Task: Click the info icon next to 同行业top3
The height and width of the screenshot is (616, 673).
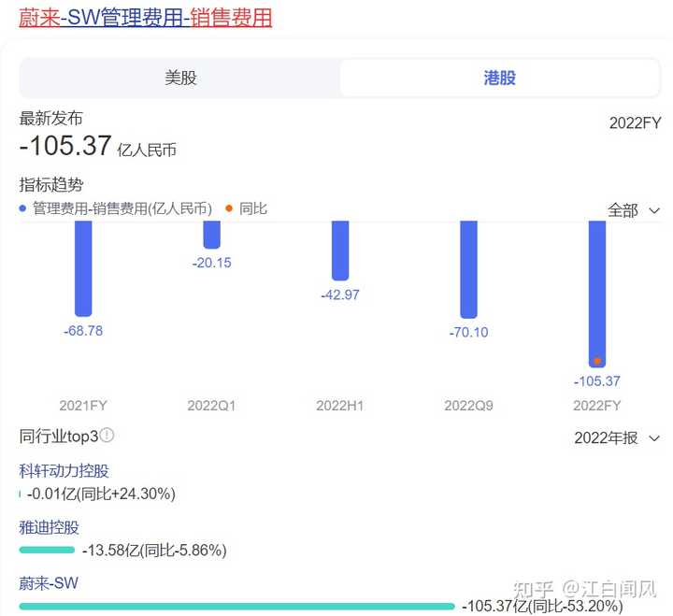Action: [x=107, y=436]
